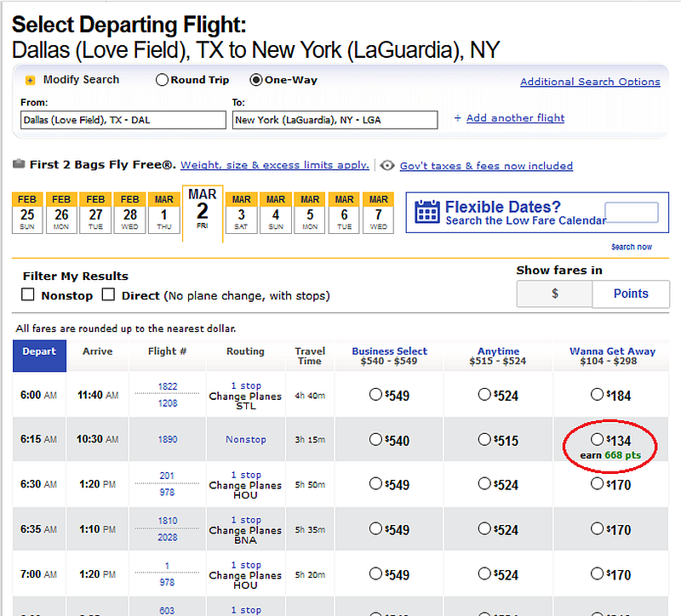Click the Add another flight link
Image resolution: width=681 pixels, height=616 pixels.
(515, 118)
